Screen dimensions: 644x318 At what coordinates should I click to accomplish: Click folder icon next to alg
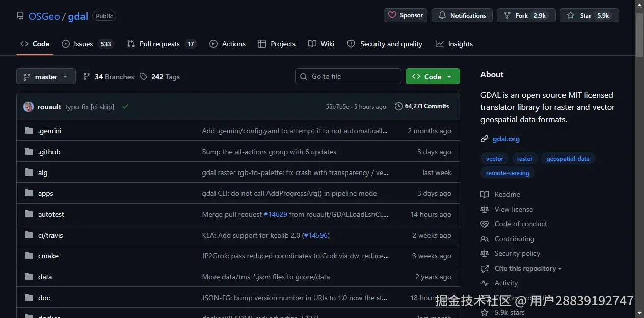point(29,172)
